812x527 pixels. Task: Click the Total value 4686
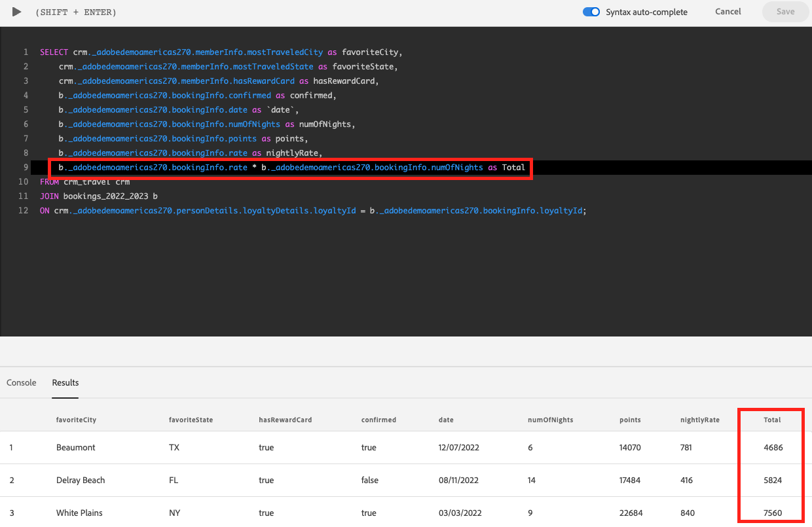click(773, 448)
